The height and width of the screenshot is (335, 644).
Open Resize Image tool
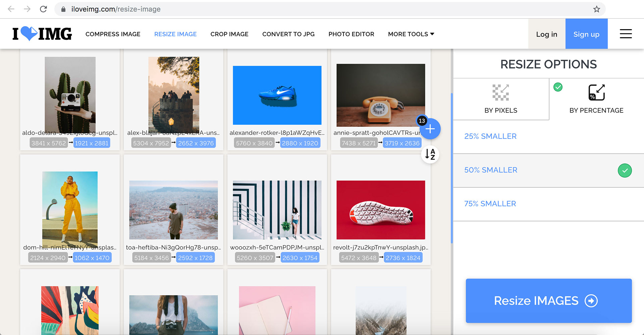pyautogui.click(x=175, y=34)
